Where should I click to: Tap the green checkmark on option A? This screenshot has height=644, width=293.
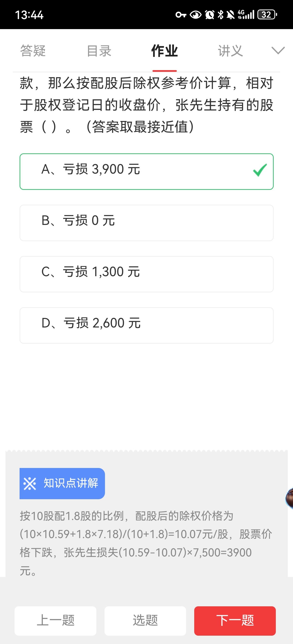tap(260, 170)
